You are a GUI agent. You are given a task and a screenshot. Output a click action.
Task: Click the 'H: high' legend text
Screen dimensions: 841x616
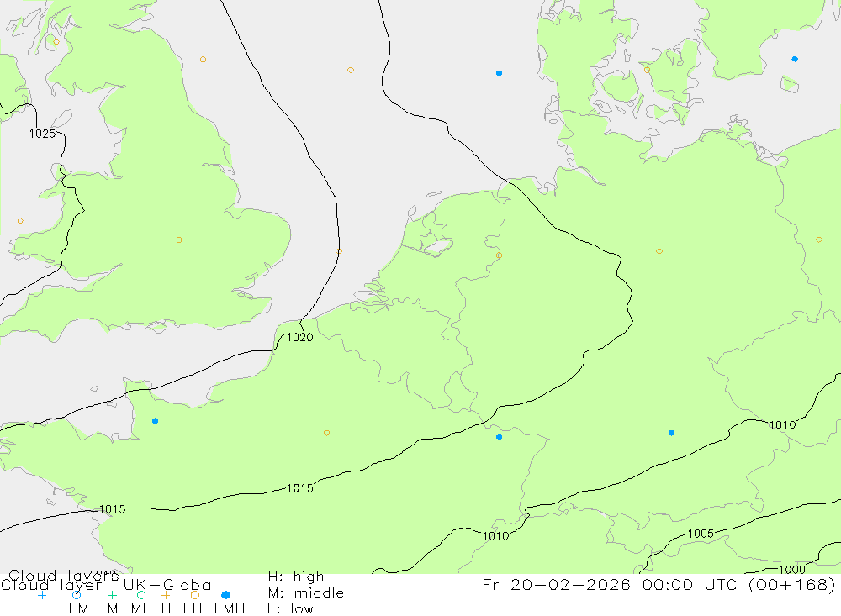click(x=296, y=577)
